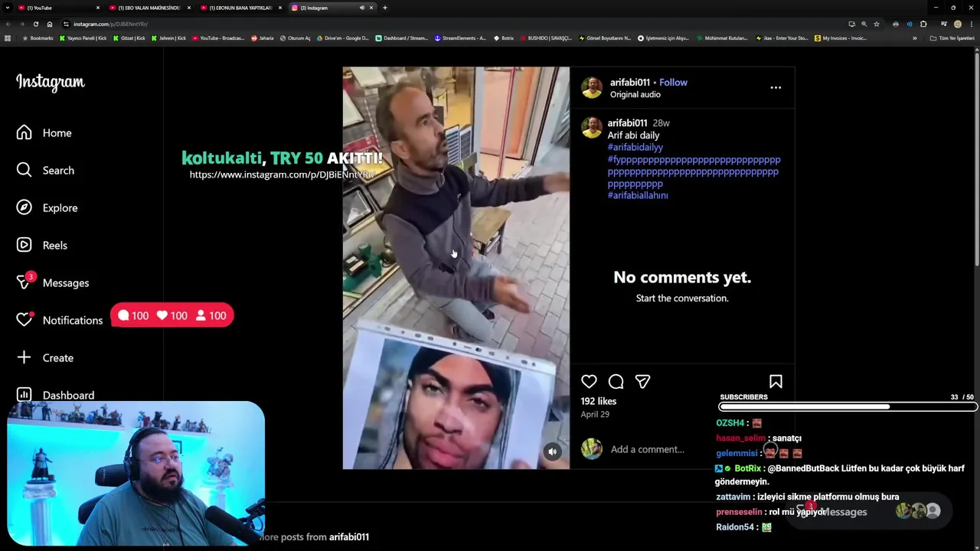The height and width of the screenshot is (551, 980).
Task: View site information icon in address bar
Action: pyautogui.click(x=66, y=24)
